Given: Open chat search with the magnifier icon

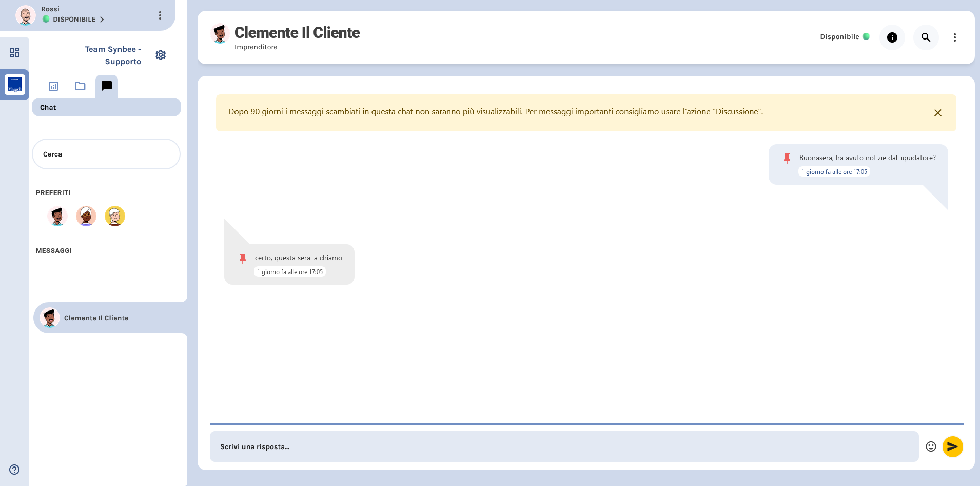Looking at the screenshot, I should [x=926, y=37].
